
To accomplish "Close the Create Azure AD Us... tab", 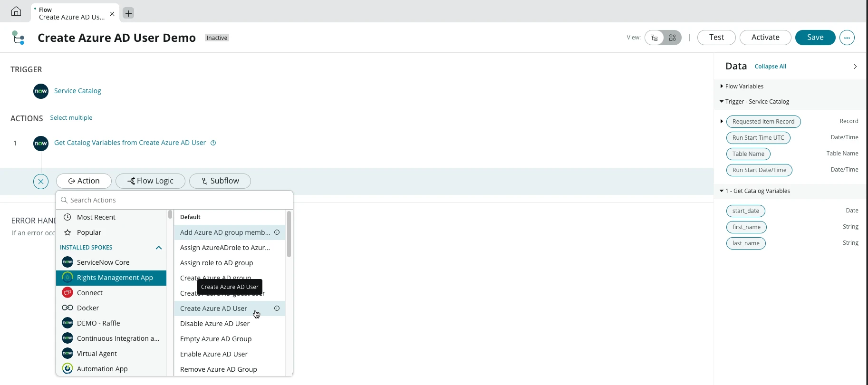I will (x=112, y=14).
